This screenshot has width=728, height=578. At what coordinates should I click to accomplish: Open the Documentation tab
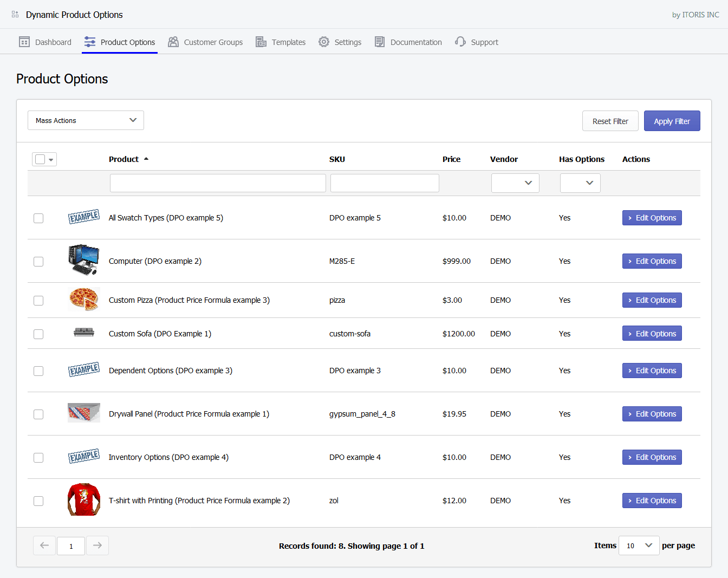coord(408,42)
